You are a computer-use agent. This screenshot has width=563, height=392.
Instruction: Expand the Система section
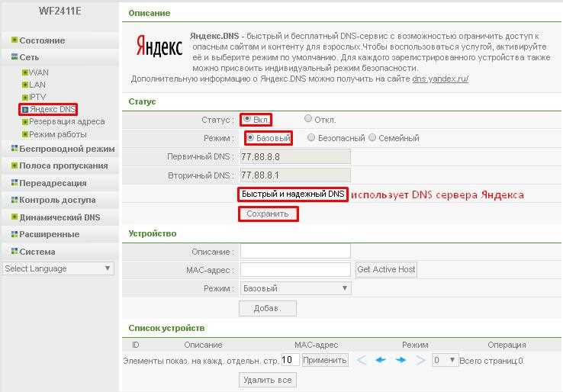pos(37,252)
